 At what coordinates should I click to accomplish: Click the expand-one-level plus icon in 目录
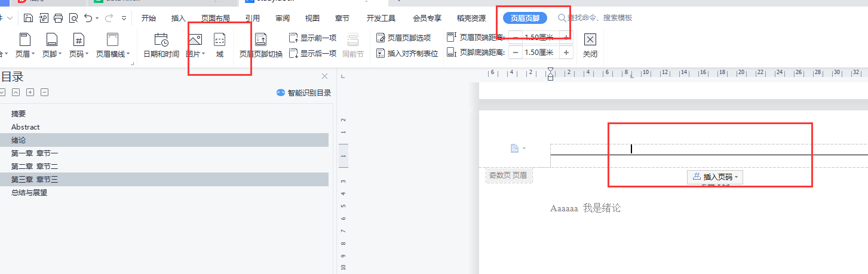click(30, 92)
